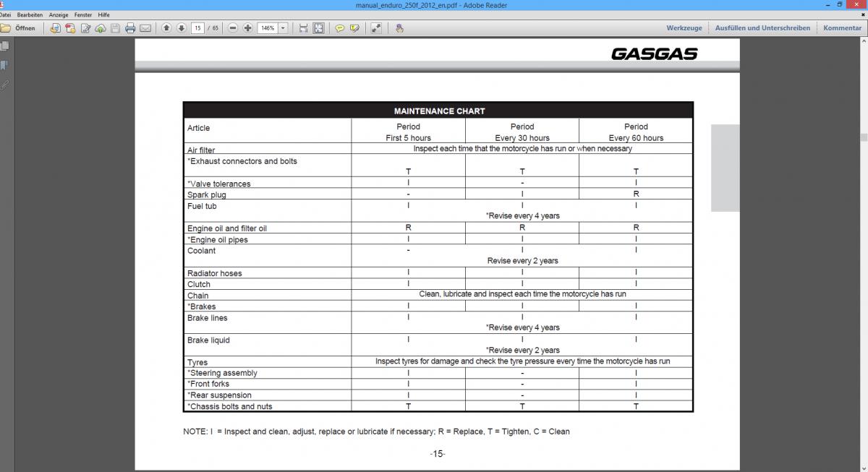Click the sign document pen icon
This screenshot has width=868, height=472.
(x=85, y=28)
